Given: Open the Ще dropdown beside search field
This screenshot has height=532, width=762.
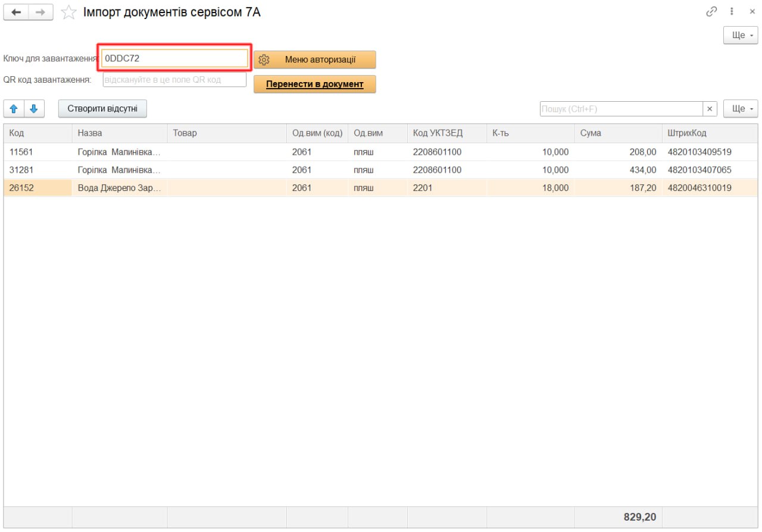Looking at the screenshot, I should pyautogui.click(x=741, y=109).
